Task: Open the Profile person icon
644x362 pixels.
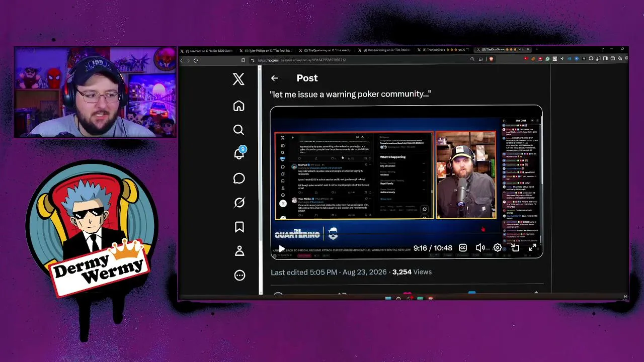Action: 239,251
